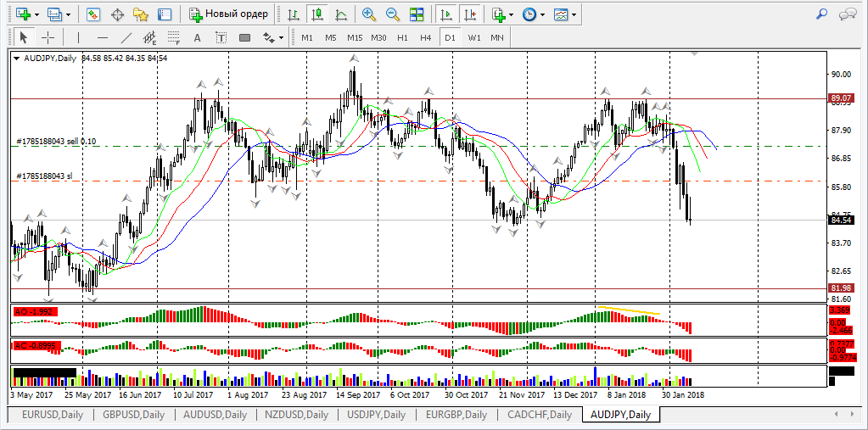Switch to the NZDUSD,Daily tab
The width and height of the screenshot is (868, 430).
point(297,414)
